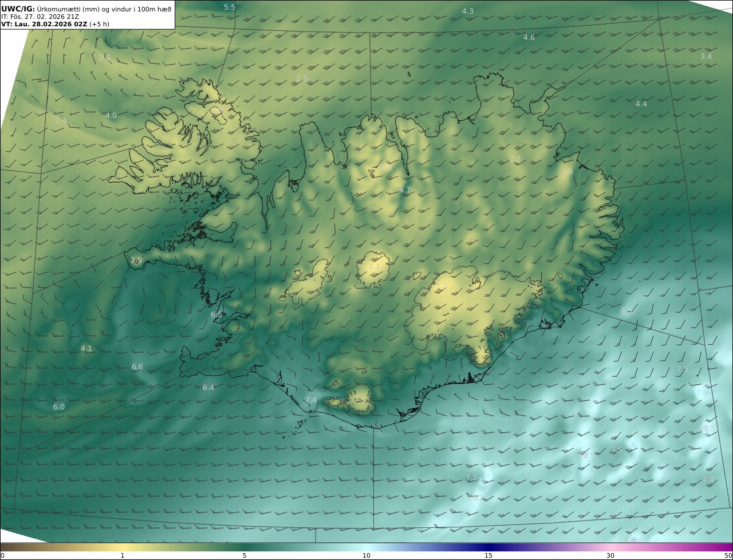Click the colorbar tick label '0'

[3, 555]
